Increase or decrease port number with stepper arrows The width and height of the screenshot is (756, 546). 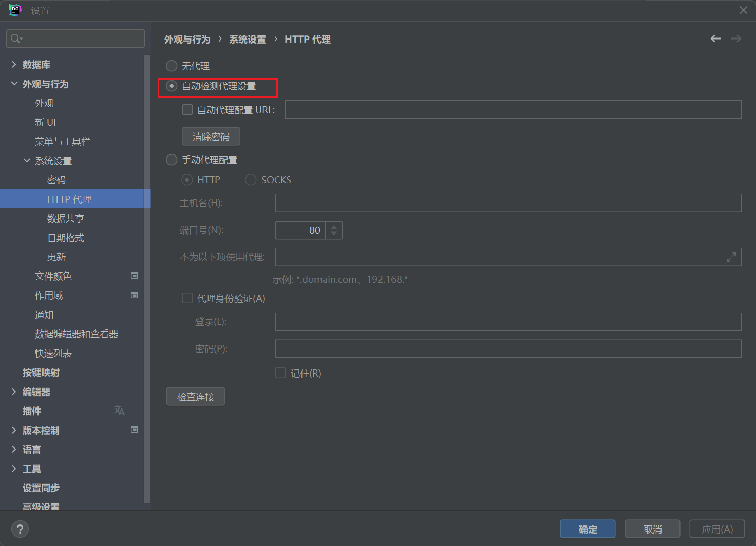pyautogui.click(x=334, y=230)
